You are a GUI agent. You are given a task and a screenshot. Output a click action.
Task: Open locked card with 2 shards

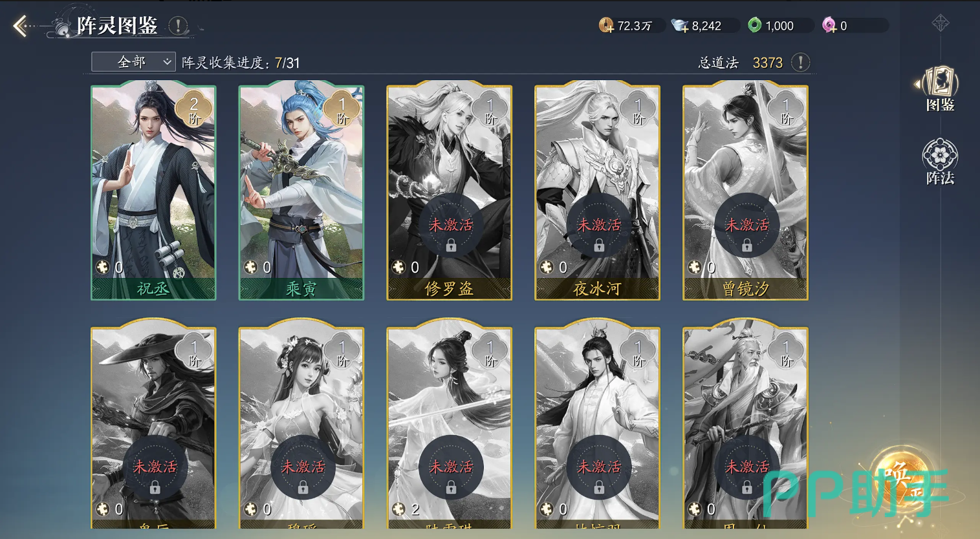click(450, 427)
